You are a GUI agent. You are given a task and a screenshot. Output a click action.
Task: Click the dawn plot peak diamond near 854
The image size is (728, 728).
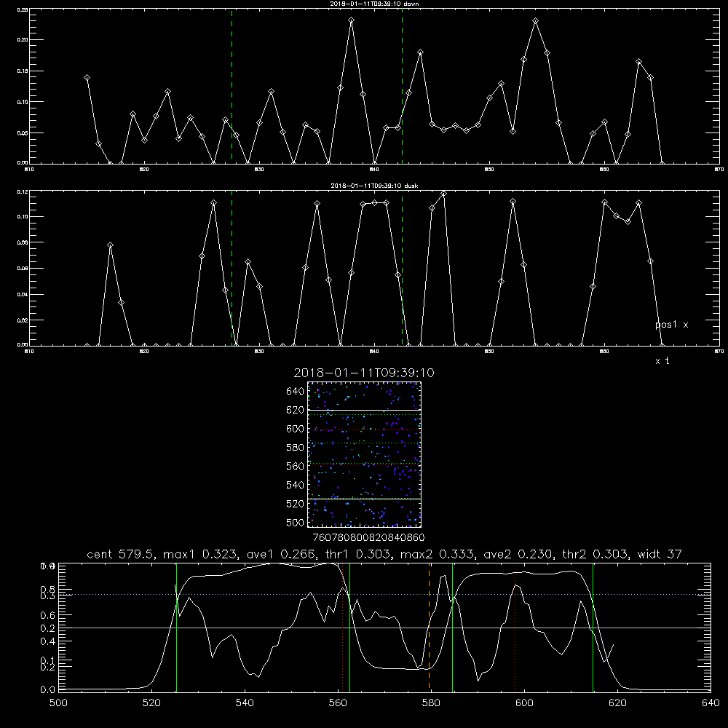point(535,21)
